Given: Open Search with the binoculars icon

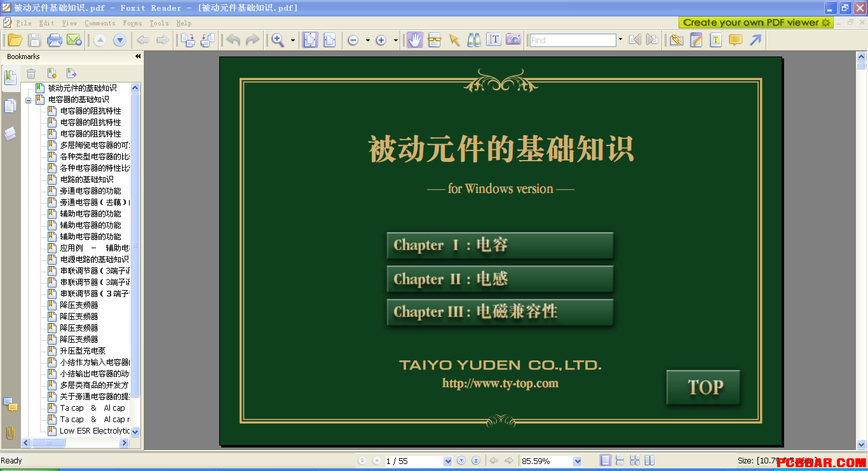Looking at the screenshot, I should [474, 40].
